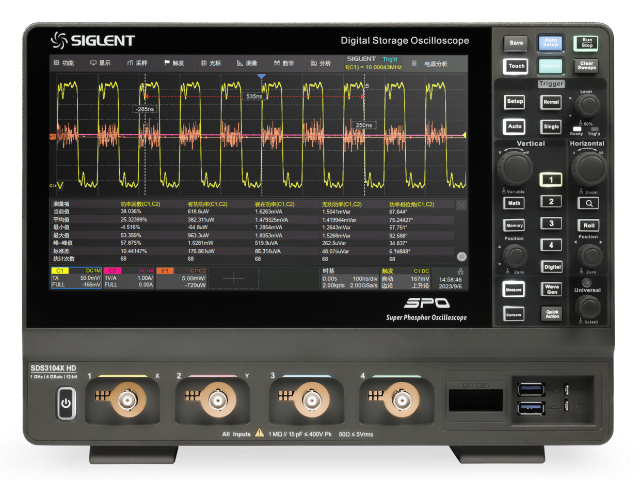
Task: Tap the round gray button beside statistics table
Action: (x=462, y=256)
